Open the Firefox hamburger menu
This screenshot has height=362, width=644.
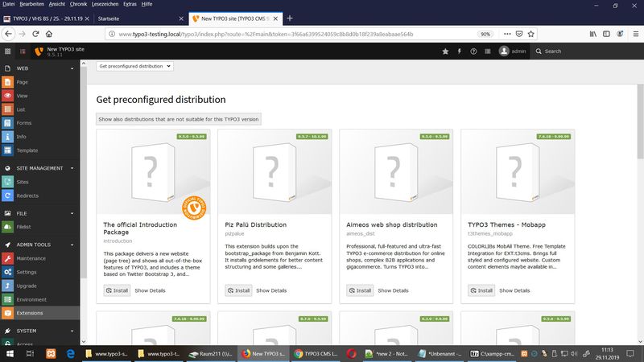point(636,34)
